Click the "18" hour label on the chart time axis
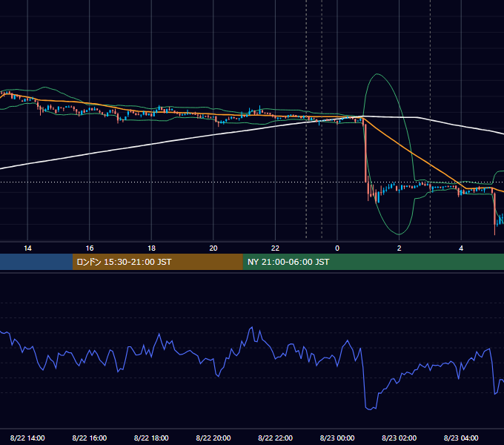The width and height of the screenshot is (504, 445). [x=151, y=248]
